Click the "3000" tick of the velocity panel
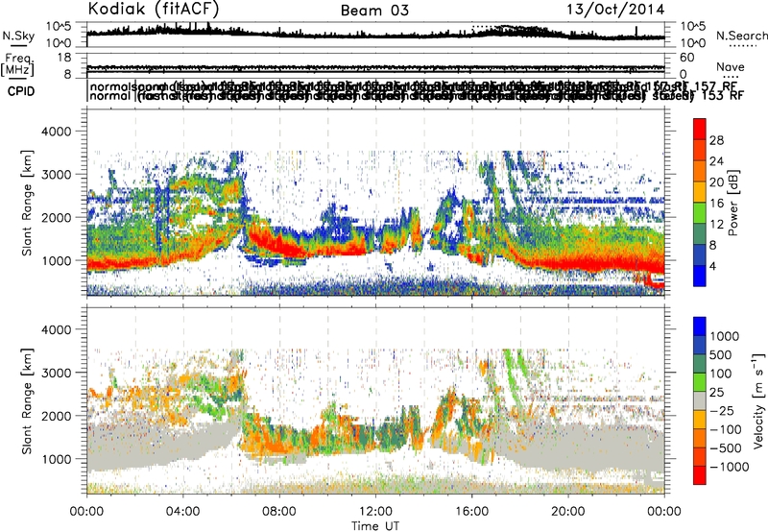The height and width of the screenshot is (532, 768). (x=57, y=373)
